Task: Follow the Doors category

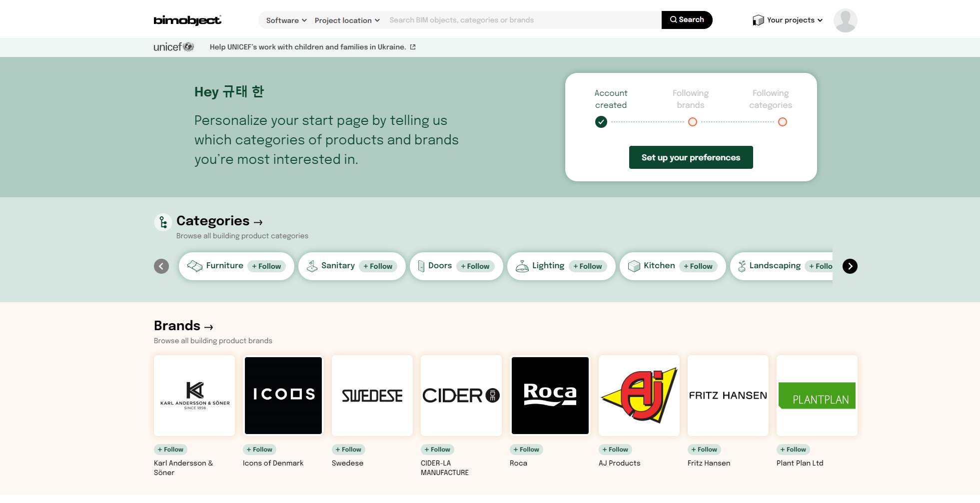Action: click(475, 266)
